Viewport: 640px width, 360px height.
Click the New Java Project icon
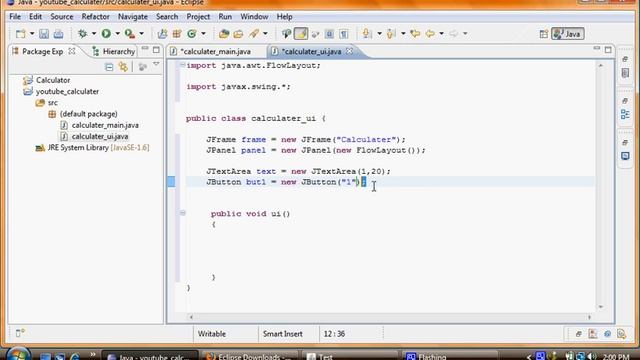pyautogui.click(x=162, y=34)
